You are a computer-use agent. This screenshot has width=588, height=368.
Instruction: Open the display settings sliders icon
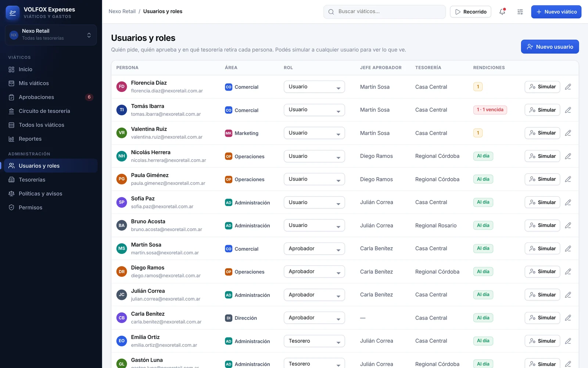click(520, 12)
